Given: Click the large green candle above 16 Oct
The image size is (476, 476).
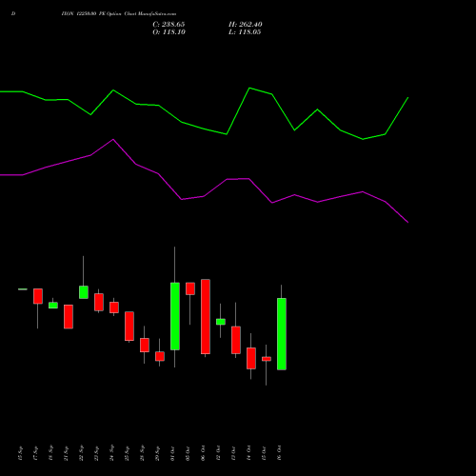Looking at the screenshot, I should point(282,334).
